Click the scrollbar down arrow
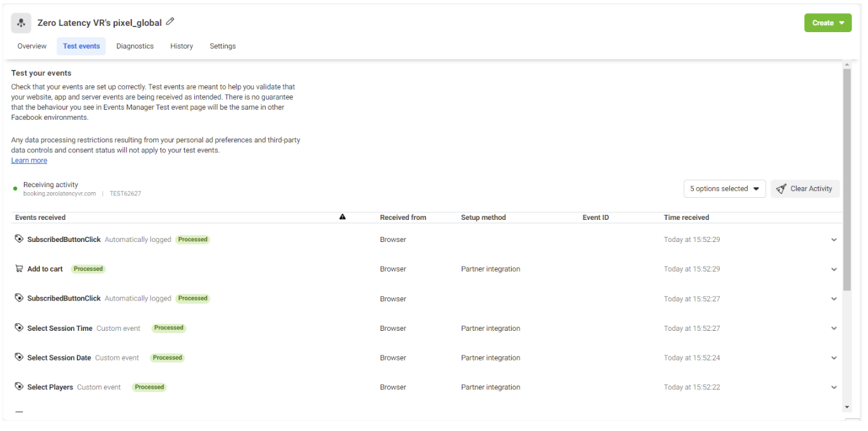The height and width of the screenshot is (431, 868). click(x=847, y=408)
